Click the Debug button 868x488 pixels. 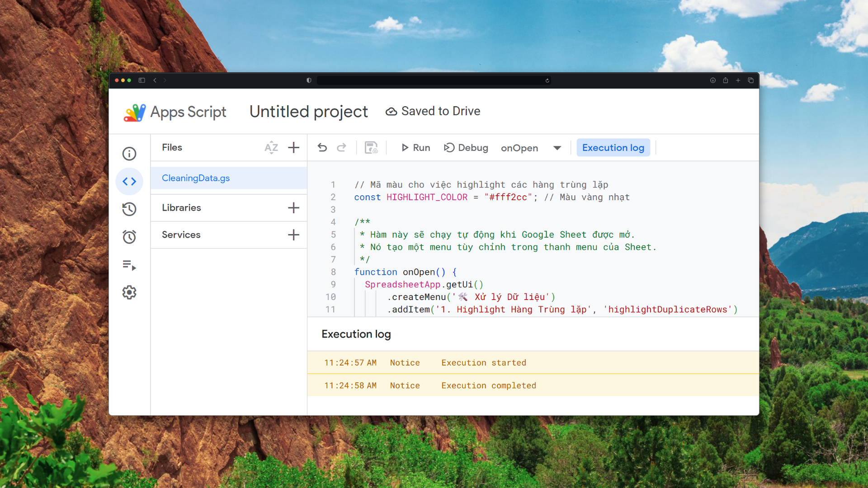[x=466, y=148]
